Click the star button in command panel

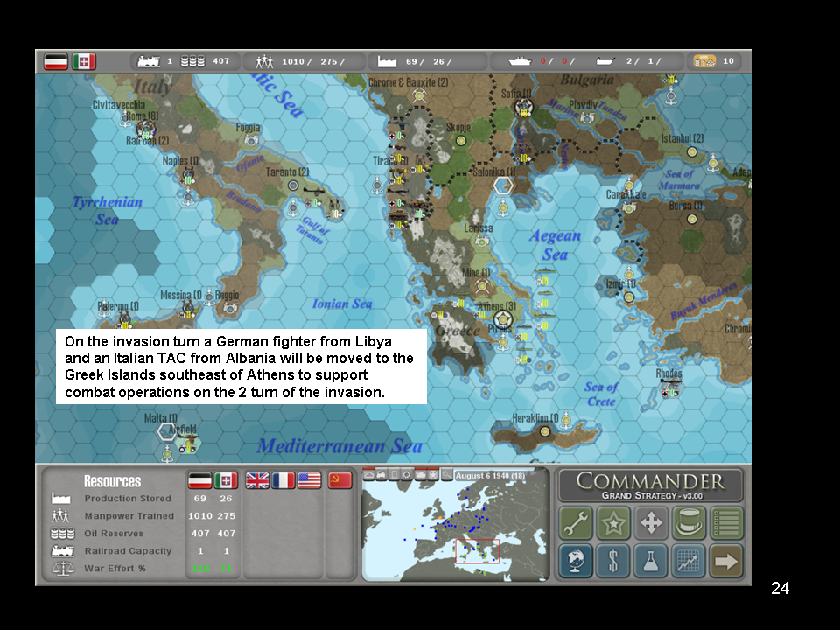[612, 523]
